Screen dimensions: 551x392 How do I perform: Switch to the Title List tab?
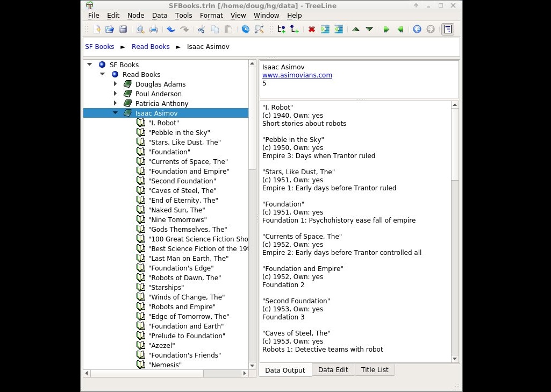[x=375, y=370]
